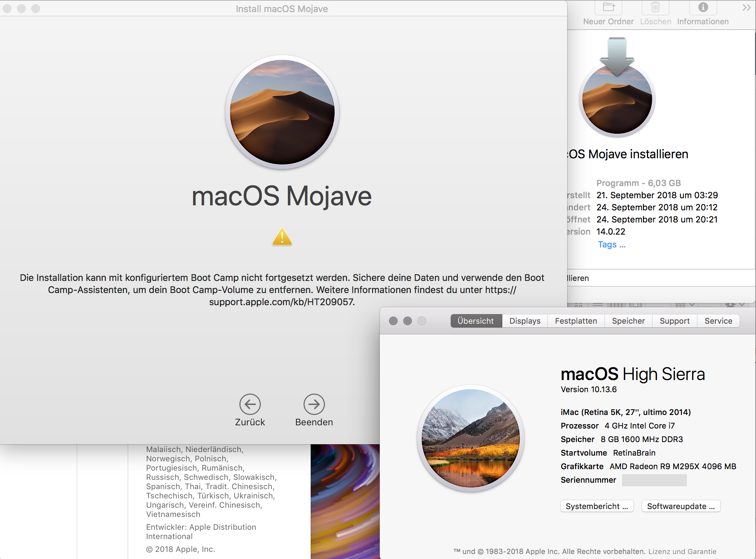Select the Service tab

[x=718, y=321]
